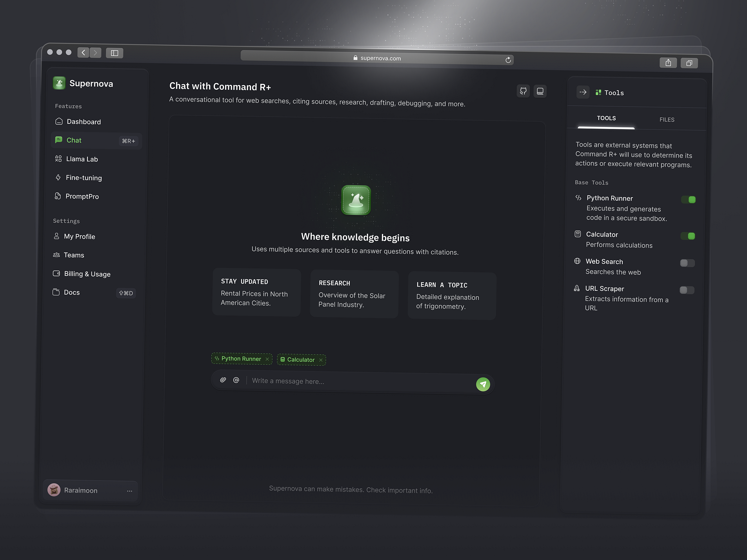747x560 pixels.
Task: Click the Rental Prices in North American Cities suggestion
Action: point(256,293)
